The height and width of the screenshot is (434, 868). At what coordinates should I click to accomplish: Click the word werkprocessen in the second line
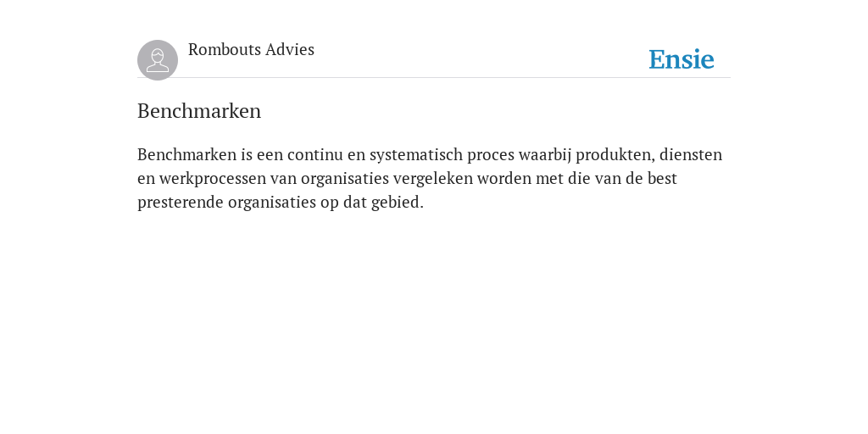pos(213,179)
